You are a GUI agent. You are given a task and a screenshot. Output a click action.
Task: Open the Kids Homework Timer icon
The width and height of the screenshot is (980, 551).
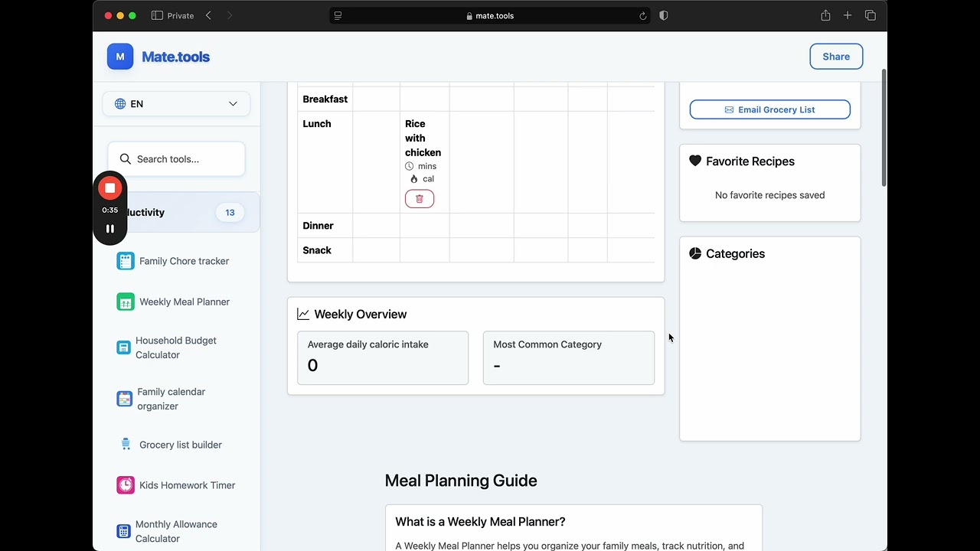coord(125,485)
